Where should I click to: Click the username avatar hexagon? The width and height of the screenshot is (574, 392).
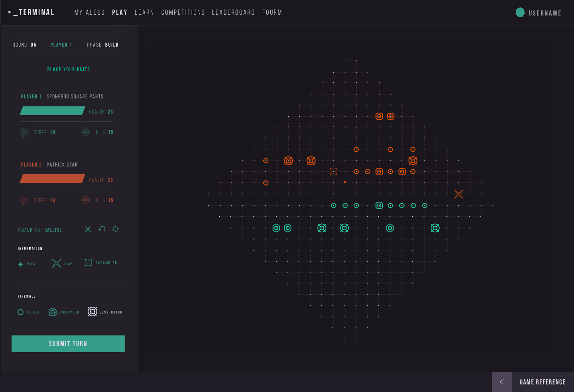(x=520, y=12)
